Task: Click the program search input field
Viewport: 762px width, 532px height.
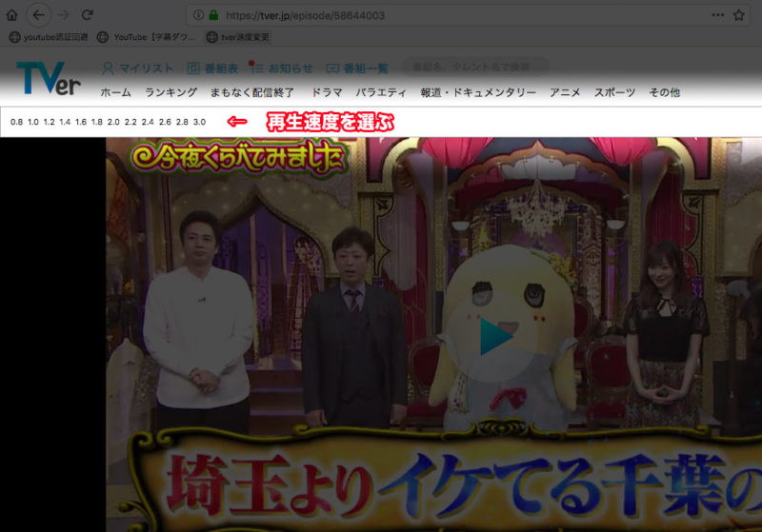Action: pyautogui.click(x=476, y=68)
